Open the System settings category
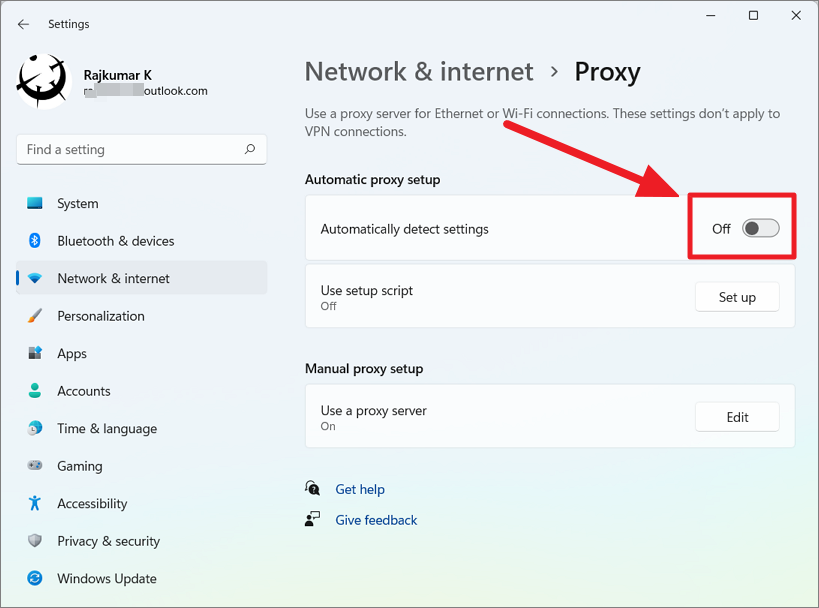The width and height of the screenshot is (819, 608). [142, 203]
